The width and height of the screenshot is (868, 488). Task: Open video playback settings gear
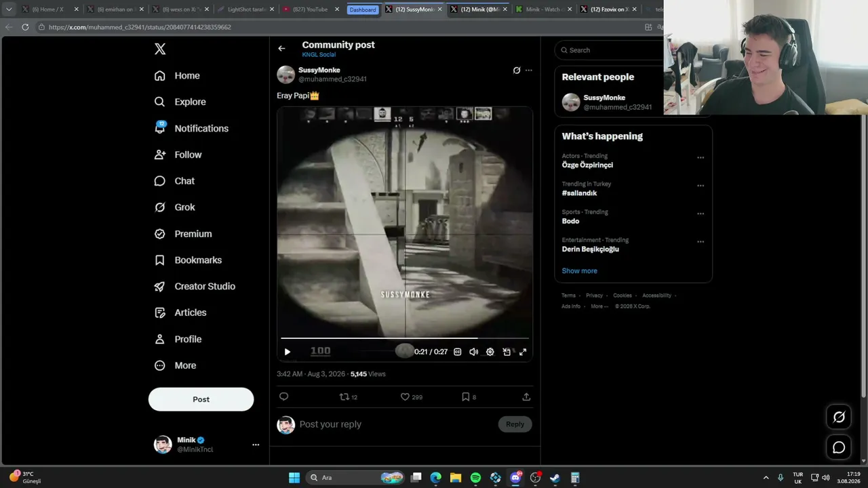click(490, 352)
